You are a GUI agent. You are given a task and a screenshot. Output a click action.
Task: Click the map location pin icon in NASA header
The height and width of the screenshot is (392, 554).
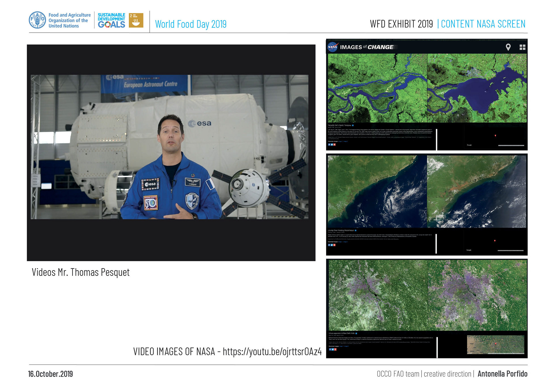(x=508, y=47)
